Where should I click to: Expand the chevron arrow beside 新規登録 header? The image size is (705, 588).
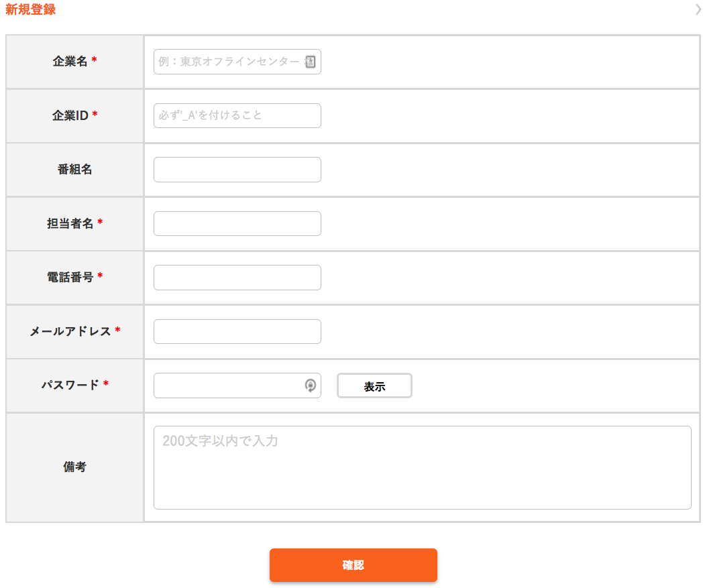698,9
